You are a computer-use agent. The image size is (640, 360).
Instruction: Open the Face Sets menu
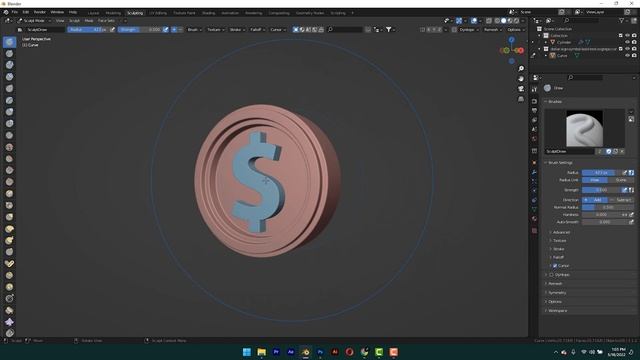[106, 20]
